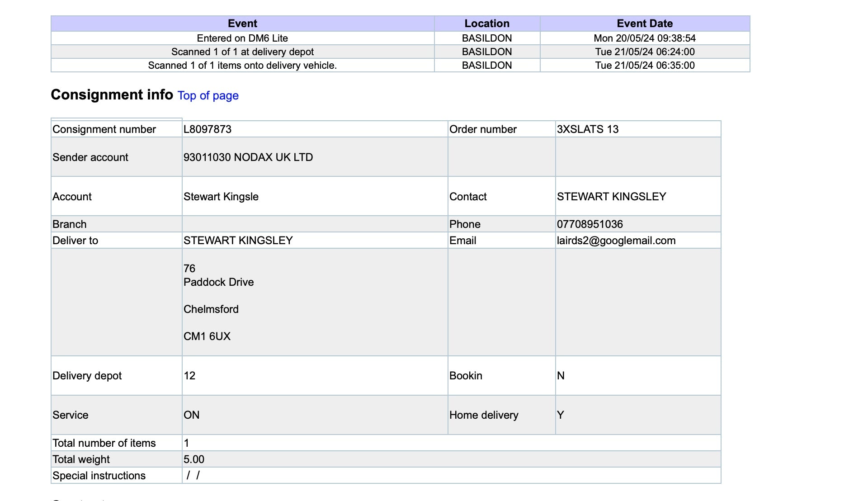The image size is (868, 501).
Task: Select service value 'ON'
Action: coord(192,415)
